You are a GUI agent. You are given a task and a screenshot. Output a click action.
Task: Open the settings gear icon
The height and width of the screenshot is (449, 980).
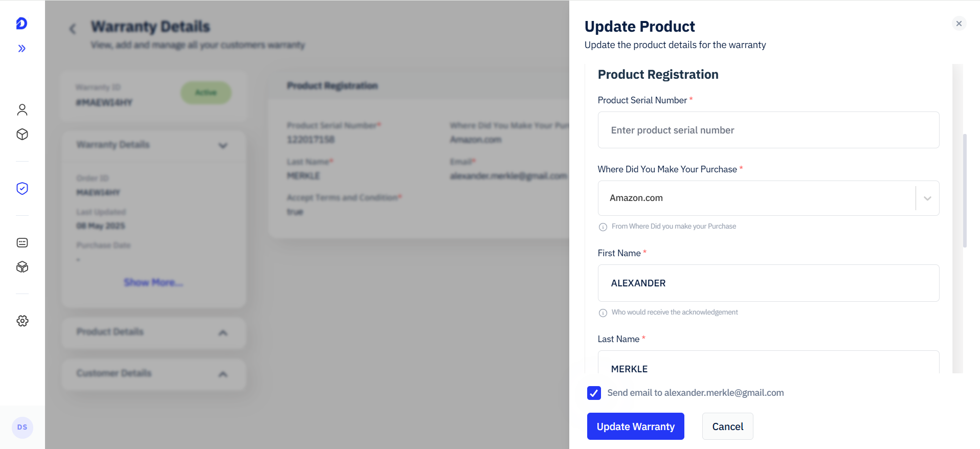click(22, 321)
